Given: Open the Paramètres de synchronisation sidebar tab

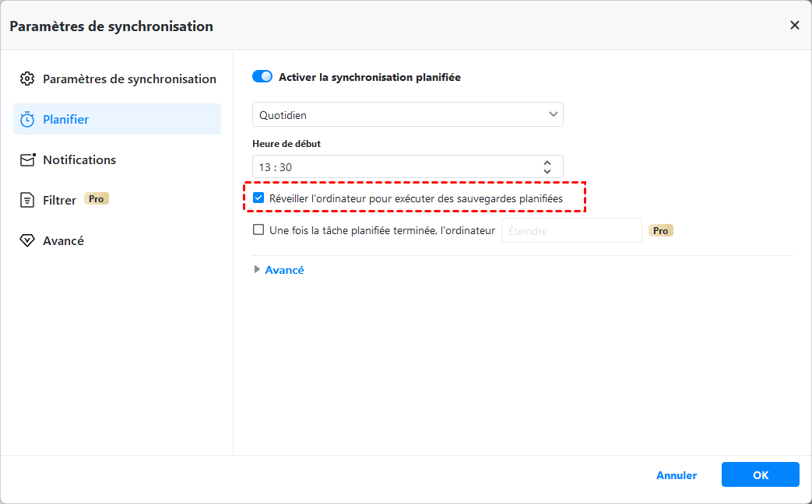Looking at the screenshot, I should [128, 79].
